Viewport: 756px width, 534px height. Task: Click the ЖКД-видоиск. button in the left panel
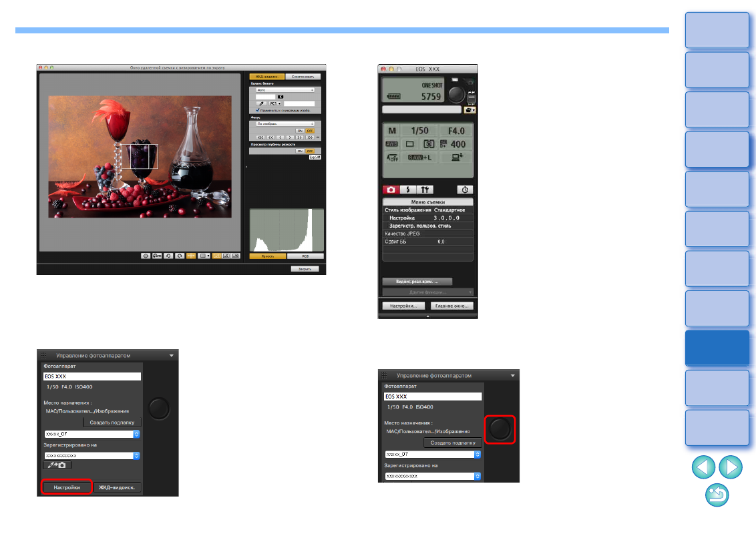117,487
